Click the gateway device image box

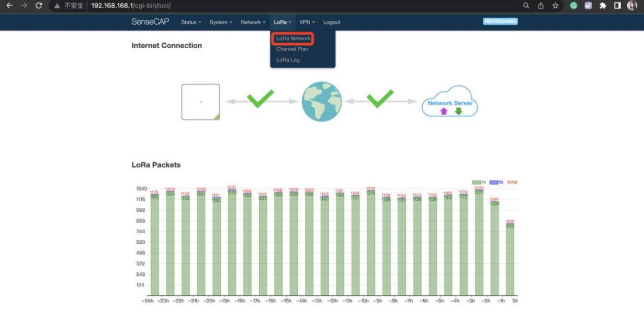click(x=201, y=102)
